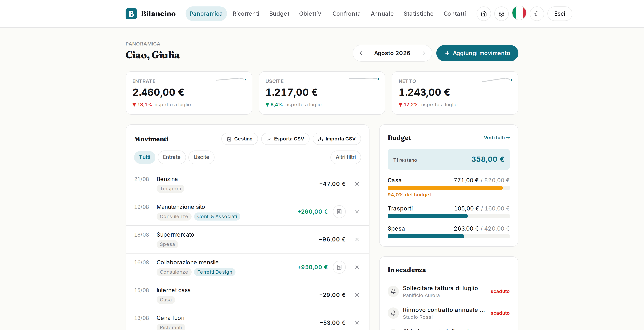Viewport: 644px width, 330px height.
Task: Open the Ricorrenti tab
Action: pos(246,13)
